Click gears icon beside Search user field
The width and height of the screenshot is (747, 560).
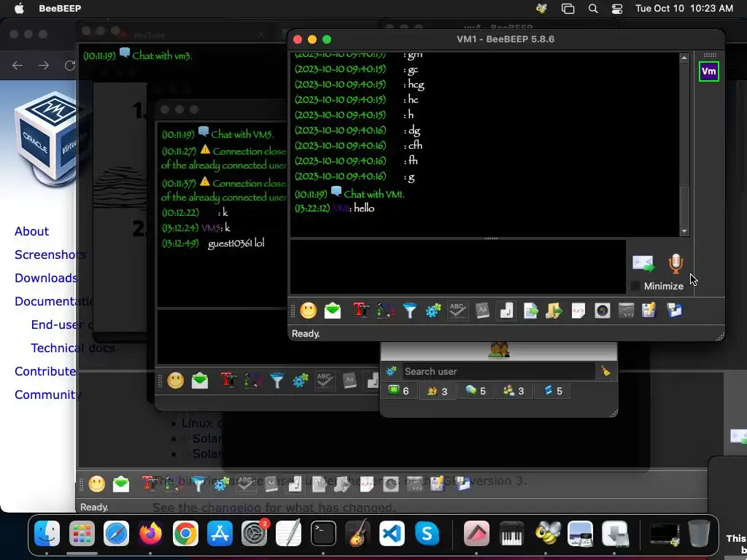(x=391, y=371)
